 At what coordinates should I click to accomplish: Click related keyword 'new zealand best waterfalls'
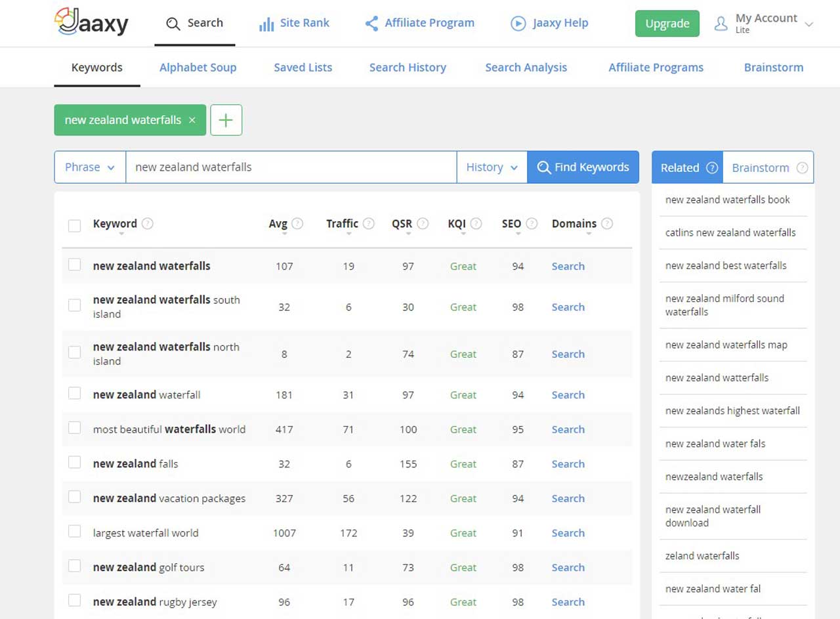point(726,265)
